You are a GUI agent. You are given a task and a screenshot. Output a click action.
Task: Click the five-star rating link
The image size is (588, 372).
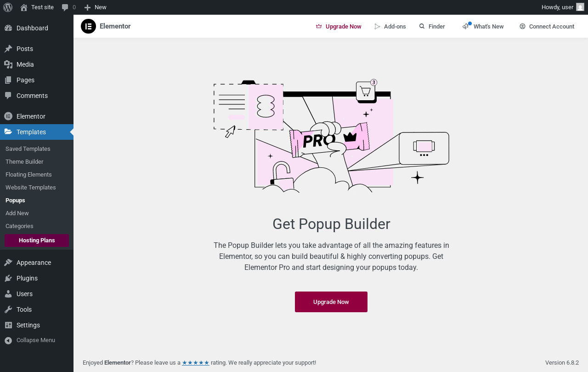(196, 363)
